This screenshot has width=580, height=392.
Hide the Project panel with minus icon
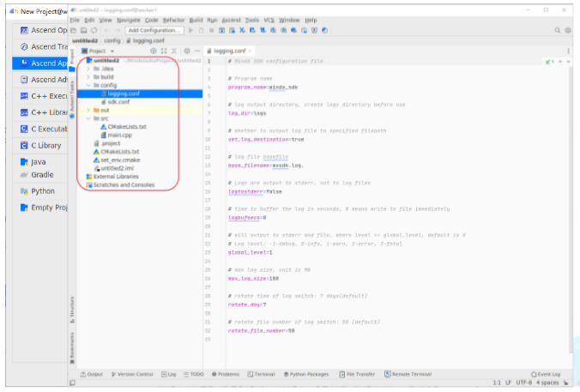(x=197, y=51)
